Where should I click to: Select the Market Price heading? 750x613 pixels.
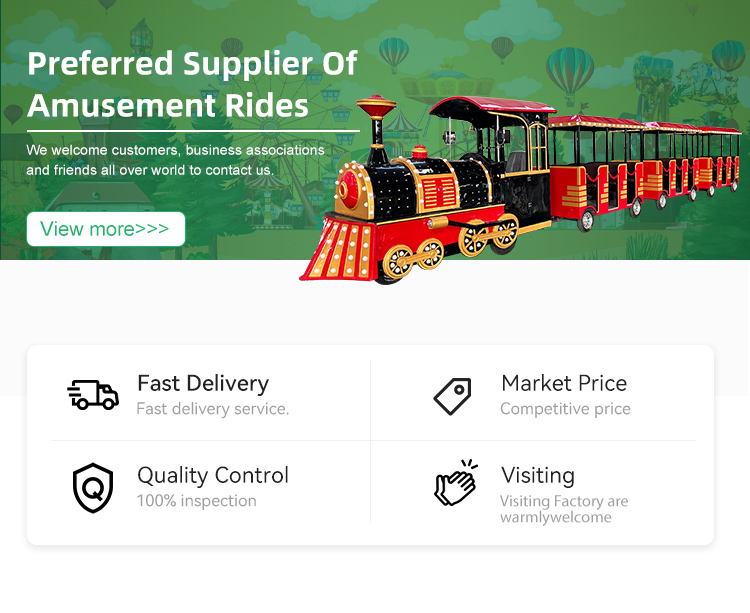564,383
